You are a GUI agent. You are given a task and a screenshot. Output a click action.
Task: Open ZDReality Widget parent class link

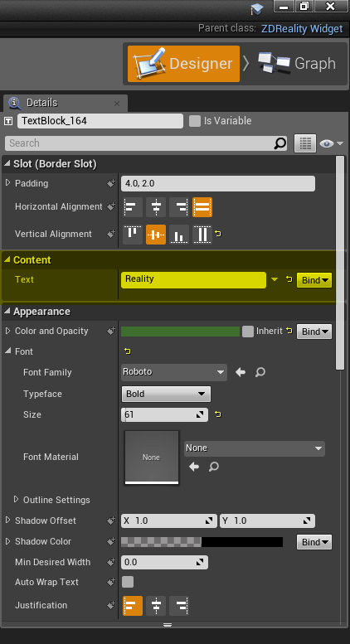302,29
